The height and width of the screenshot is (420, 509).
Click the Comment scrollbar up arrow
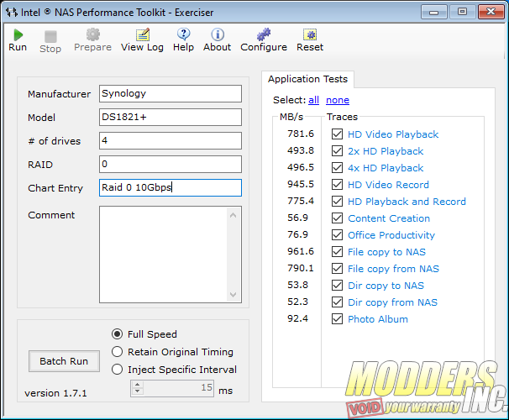[x=233, y=215]
